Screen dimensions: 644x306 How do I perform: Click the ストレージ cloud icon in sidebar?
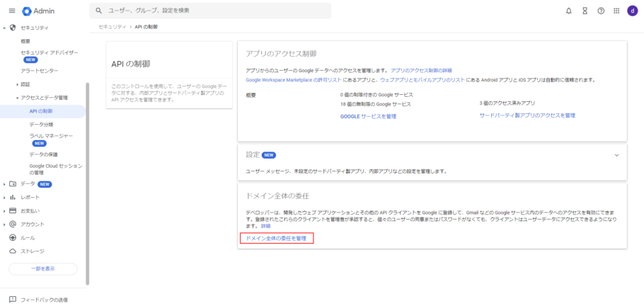[12, 251]
